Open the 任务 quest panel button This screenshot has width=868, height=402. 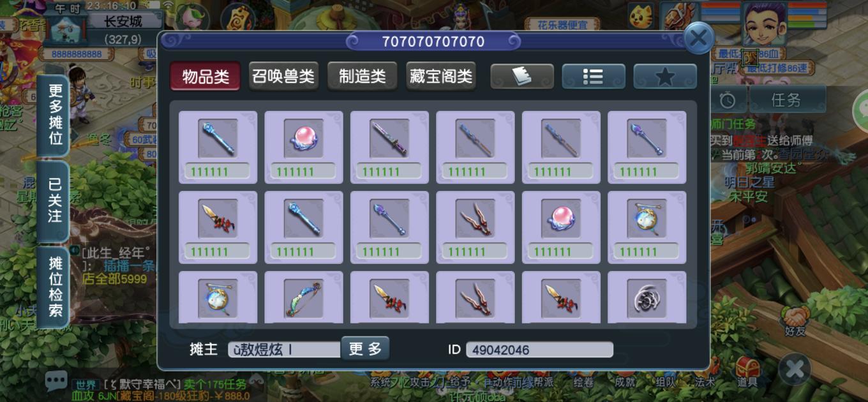786,100
